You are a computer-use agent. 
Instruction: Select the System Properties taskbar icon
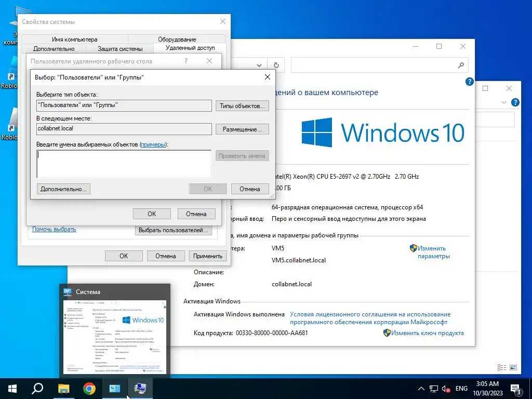(140, 389)
